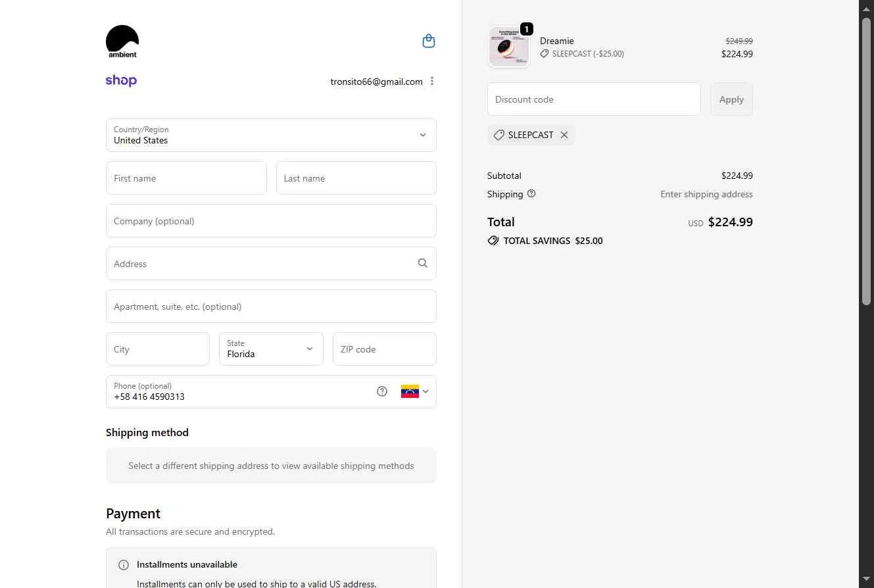Screen dimensions: 874x588
Task: Click the Shipping method heading
Action: (147, 432)
